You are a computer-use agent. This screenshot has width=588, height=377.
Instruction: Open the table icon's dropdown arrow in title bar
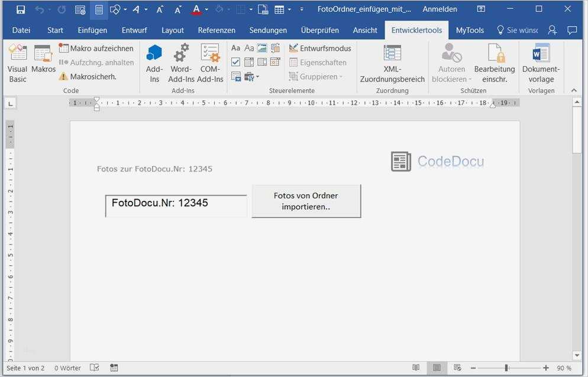pyautogui.click(x=289, y=9)
